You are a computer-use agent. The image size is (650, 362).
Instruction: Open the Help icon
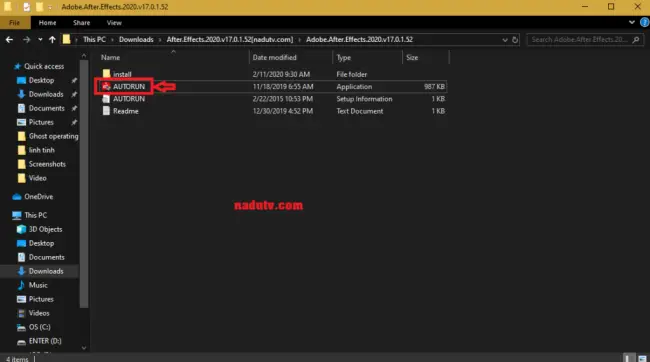(645, 22)
